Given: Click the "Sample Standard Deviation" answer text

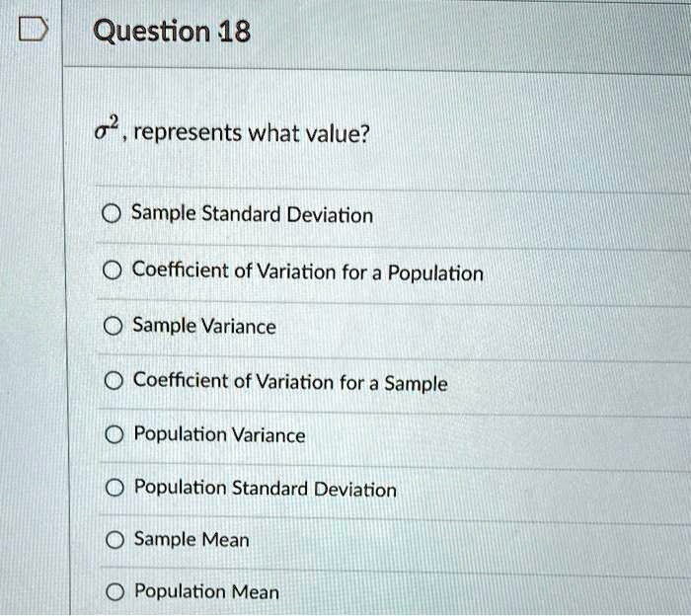Looking at the screenshot, I should pos(253,214).
